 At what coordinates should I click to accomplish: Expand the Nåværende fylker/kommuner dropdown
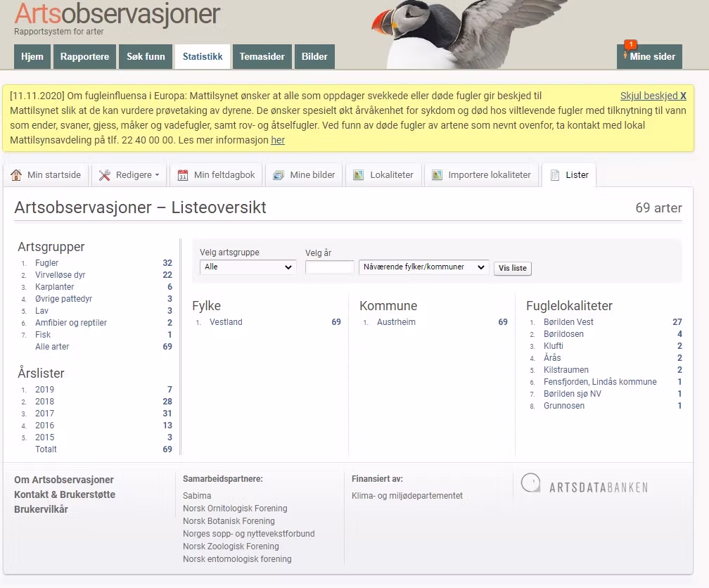point(423,267)
